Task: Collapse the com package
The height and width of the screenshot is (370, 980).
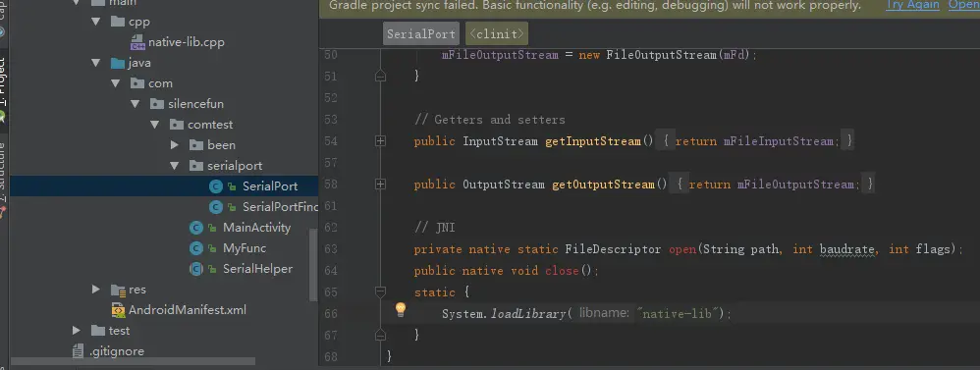Action: [x=116, y=83]
